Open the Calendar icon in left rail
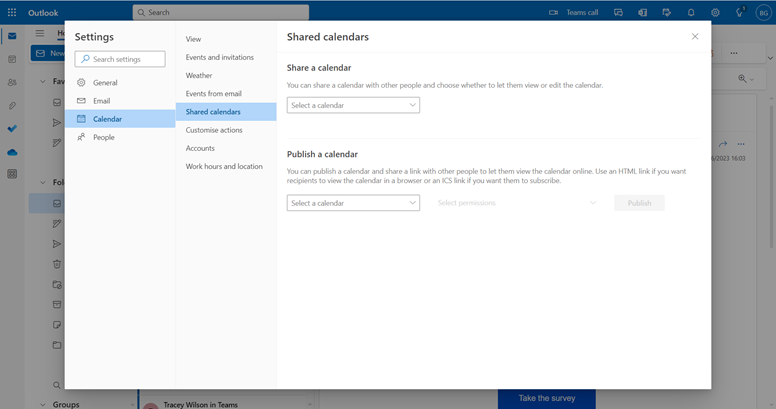Viewport: 776px width, 409px height. point(12,59)
